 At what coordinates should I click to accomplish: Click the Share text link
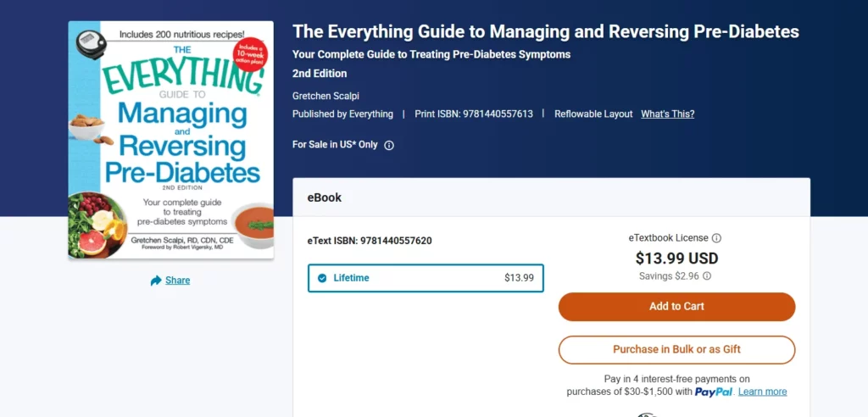click(x=178, y=281)
